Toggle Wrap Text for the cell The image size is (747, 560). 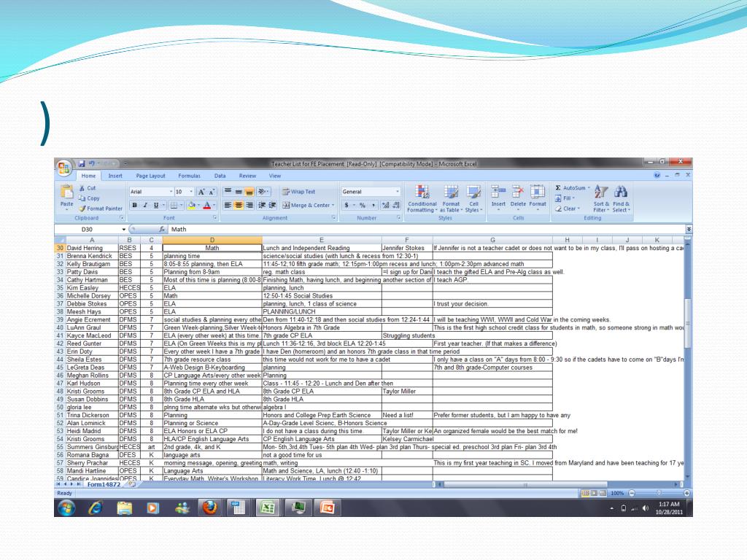[298, 192]
